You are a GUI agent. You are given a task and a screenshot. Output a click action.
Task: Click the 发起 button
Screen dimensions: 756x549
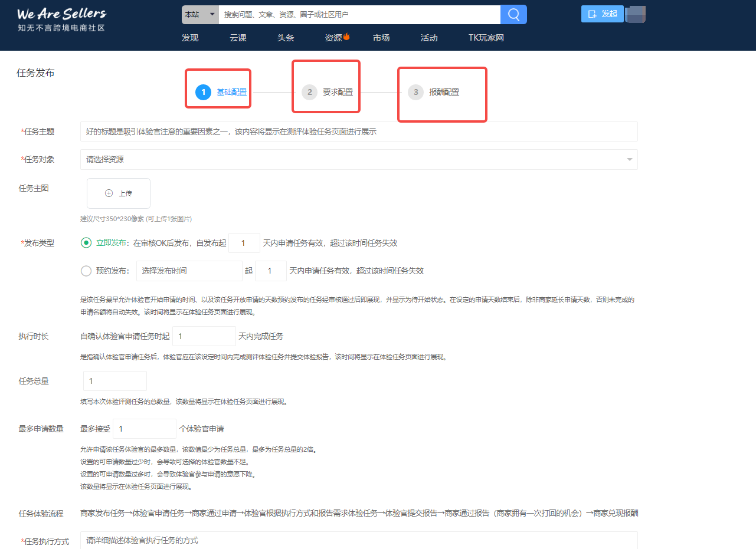click(602, 14)
